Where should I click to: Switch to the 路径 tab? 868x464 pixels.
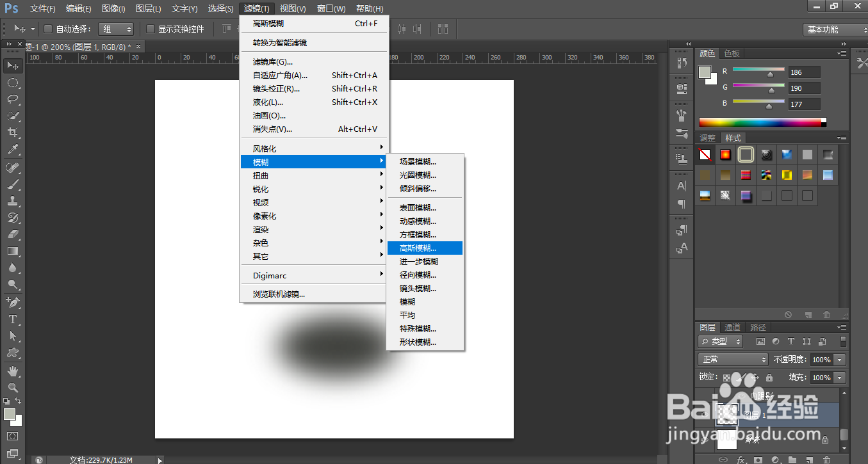(758, 327)
